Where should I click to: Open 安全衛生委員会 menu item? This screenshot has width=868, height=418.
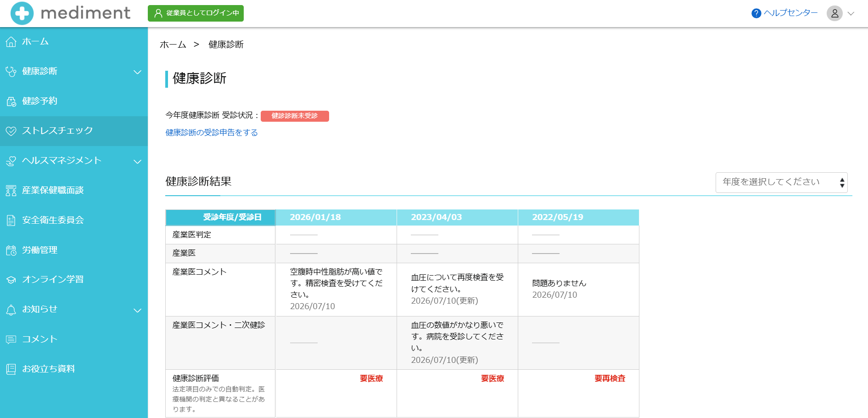(74, 220)
